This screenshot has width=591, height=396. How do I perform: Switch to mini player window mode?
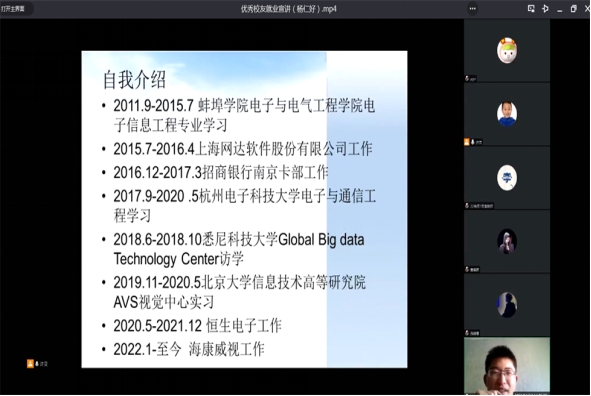531,8
